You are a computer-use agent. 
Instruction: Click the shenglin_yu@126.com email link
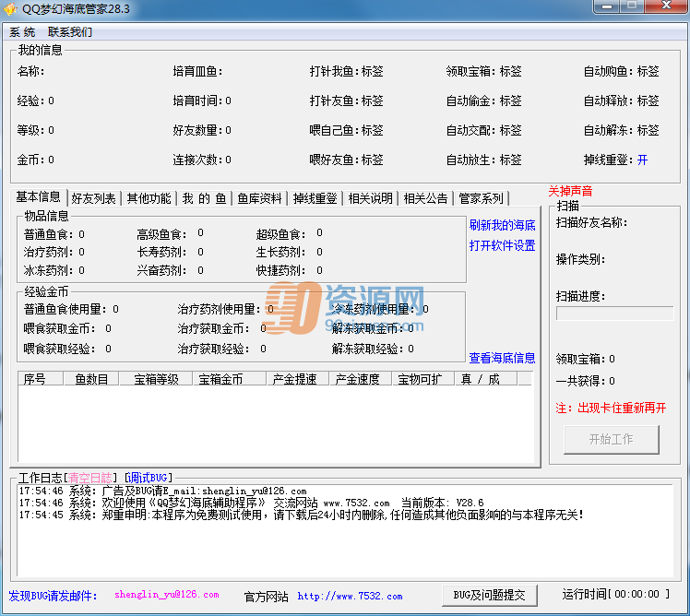click(x=167, y=595)
